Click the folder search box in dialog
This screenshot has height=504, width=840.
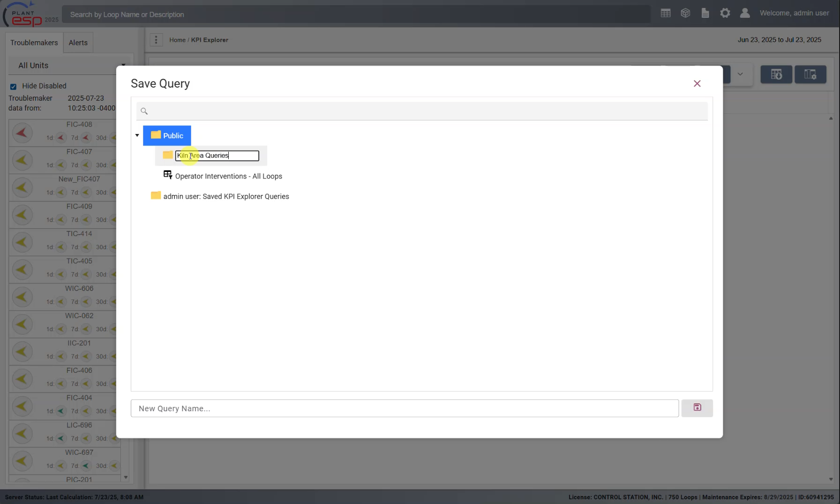pyautogui.click(x=422, y=111)
